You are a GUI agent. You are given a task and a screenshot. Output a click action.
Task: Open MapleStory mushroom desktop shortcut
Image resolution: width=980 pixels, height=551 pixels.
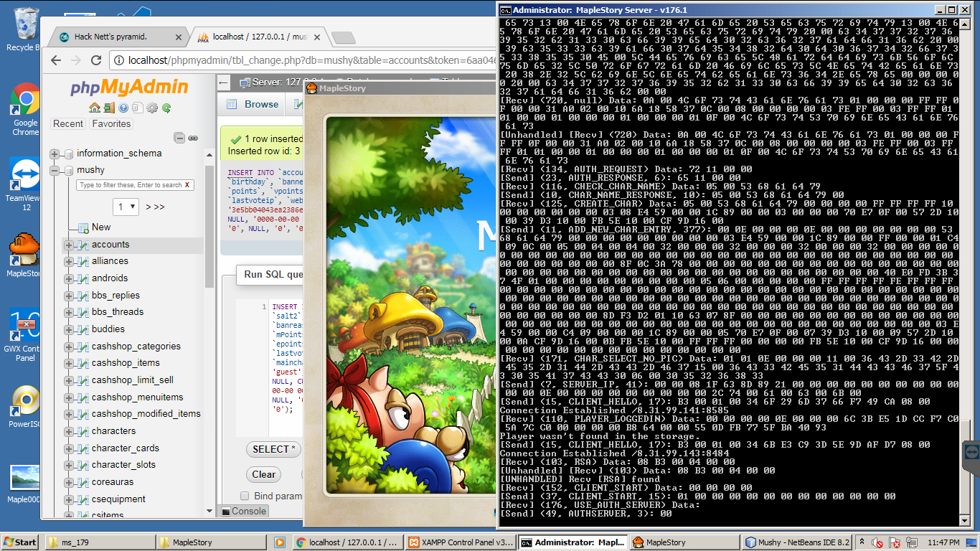pyautogui.click(x=26, y=255)
